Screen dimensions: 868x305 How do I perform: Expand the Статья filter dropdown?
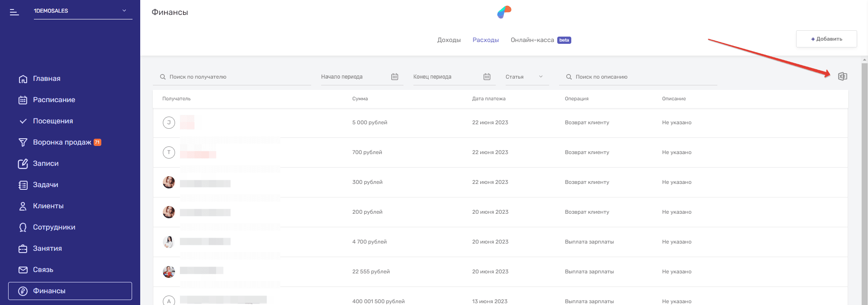point(541,77)
